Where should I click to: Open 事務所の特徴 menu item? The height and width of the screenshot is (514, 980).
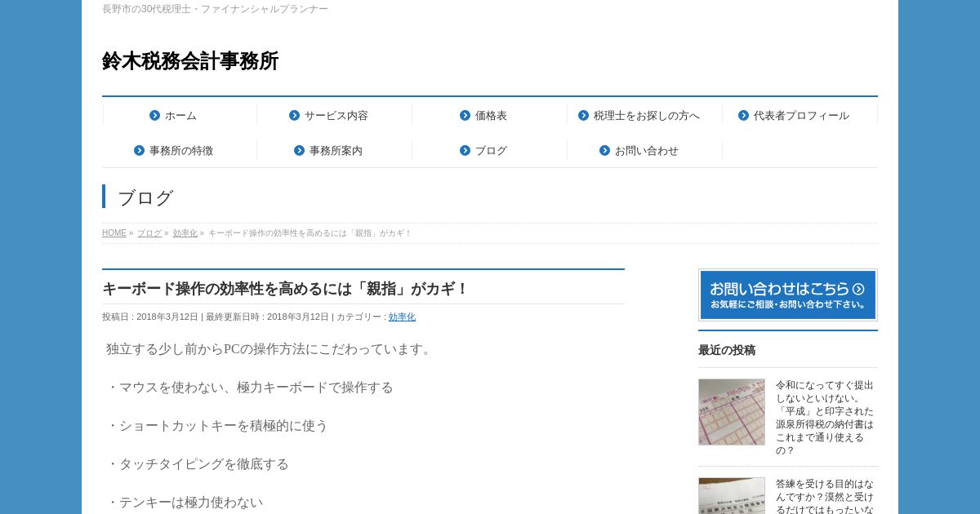[x=180, y=151]
